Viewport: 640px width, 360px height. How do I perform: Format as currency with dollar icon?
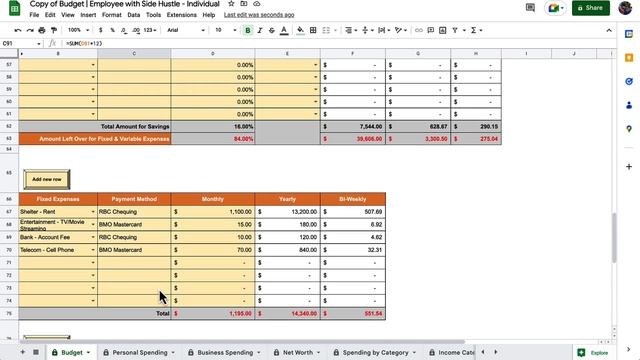pos(100,30)
